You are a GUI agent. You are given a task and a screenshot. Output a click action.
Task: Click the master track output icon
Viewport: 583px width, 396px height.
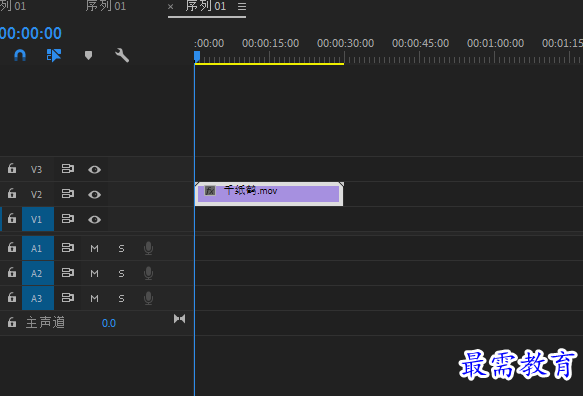(179, 319)
